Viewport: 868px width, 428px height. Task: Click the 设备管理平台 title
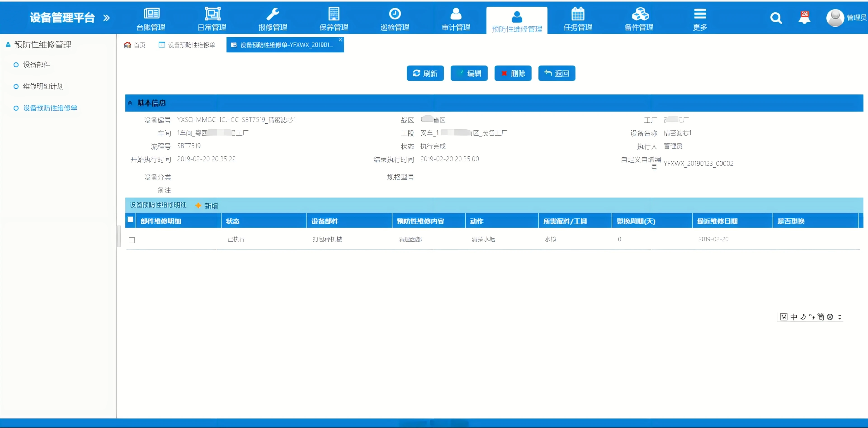(x=62, y=17)
